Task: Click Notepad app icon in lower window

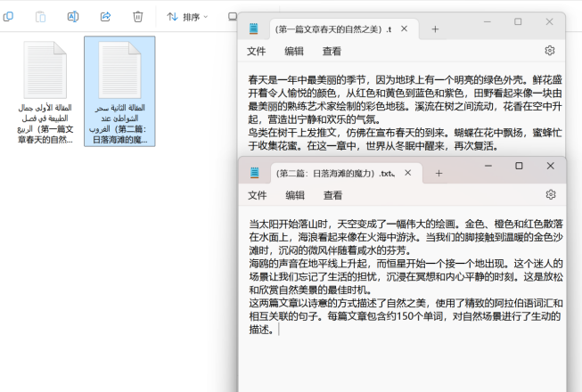Action: tap(255, 173)
